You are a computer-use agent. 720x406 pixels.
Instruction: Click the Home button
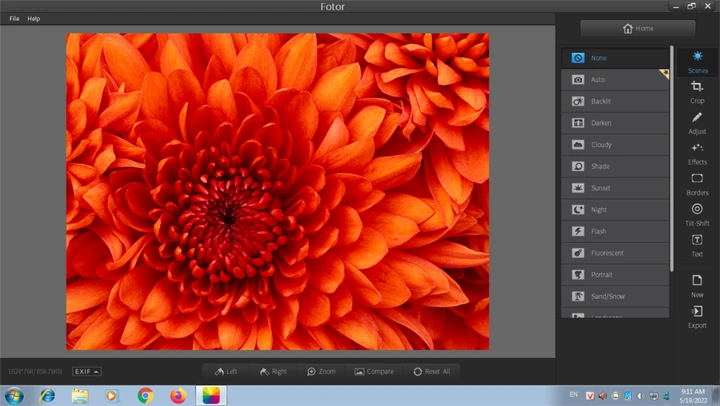[x=638, y=28]
